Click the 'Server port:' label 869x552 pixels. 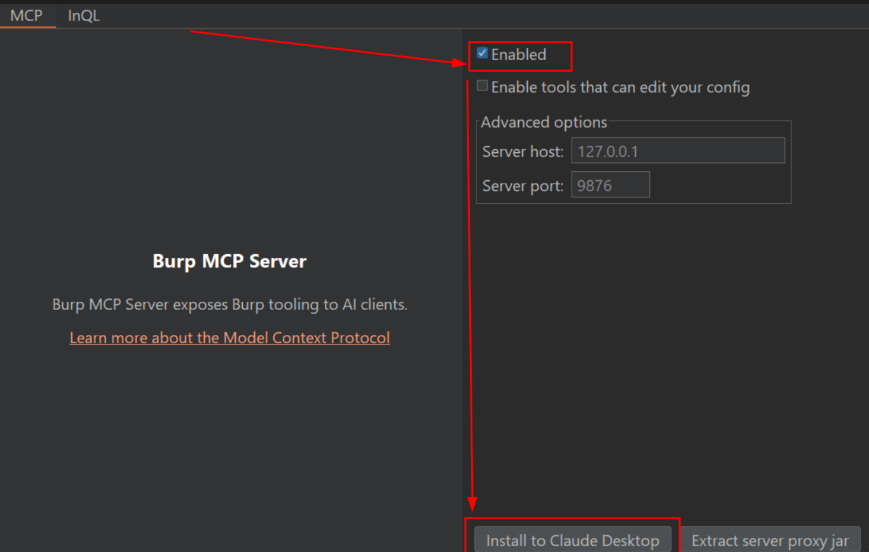tap(523, 186)
